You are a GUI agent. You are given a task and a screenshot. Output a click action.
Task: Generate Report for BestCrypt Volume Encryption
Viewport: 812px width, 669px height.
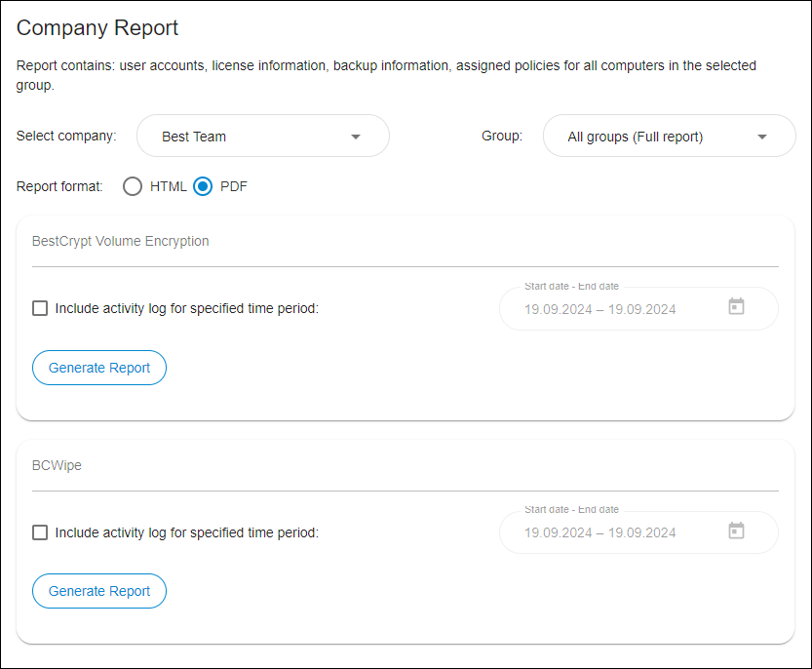(99, 368)
